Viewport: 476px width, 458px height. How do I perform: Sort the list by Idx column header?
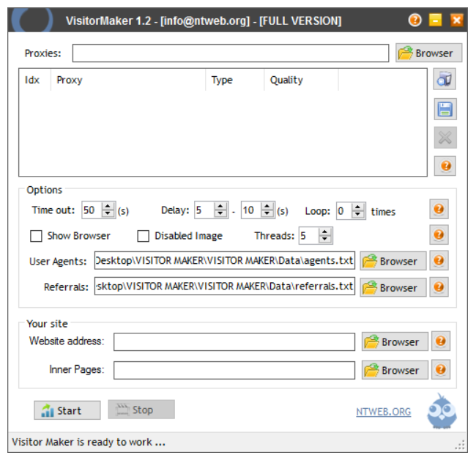35,80
